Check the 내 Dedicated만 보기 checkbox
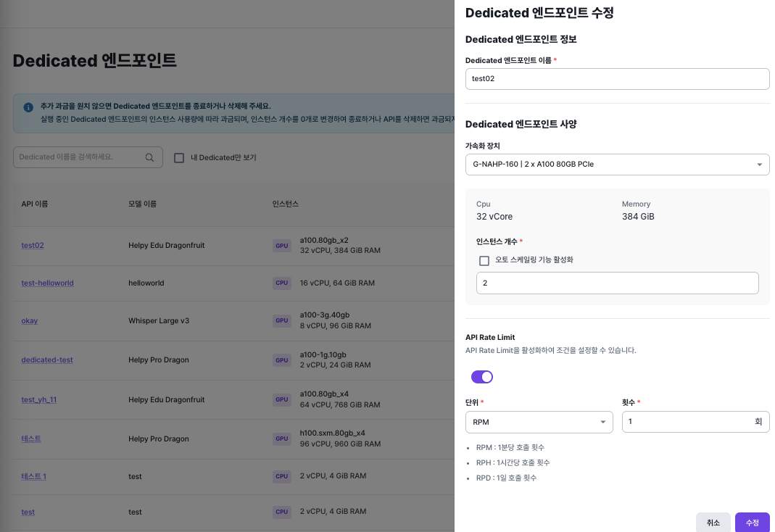This screenshot has width=775, height=532. click(x=178, y=158)
